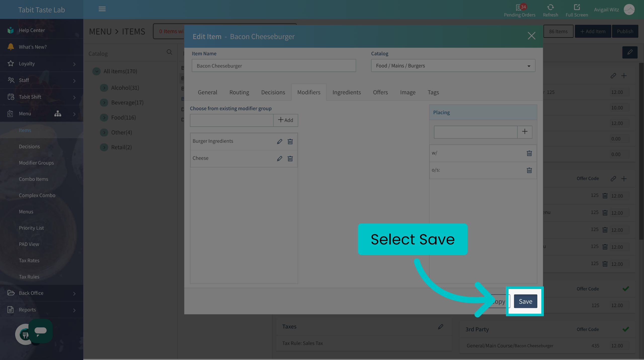
Task: Delete the Cheese modifier group
Action: pos(290,159)
